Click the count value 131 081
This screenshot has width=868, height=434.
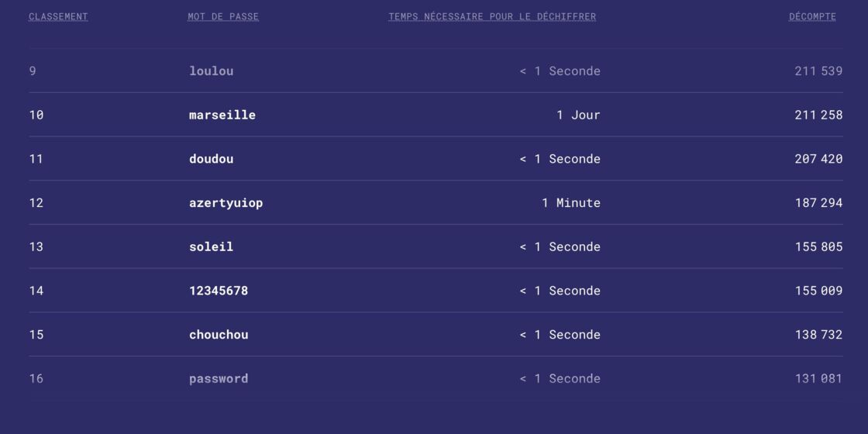click(x=818, y=379)
